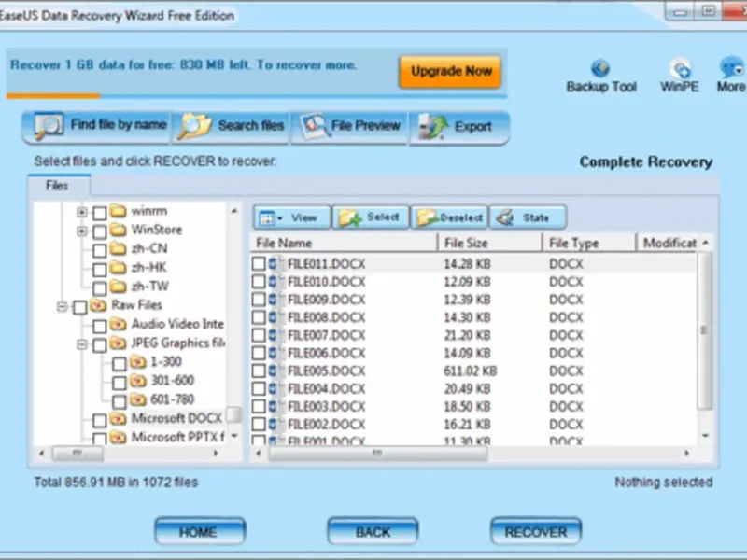Screen dimensions: 747x560
Task: Click the BACK button
Action: [373, 531]
